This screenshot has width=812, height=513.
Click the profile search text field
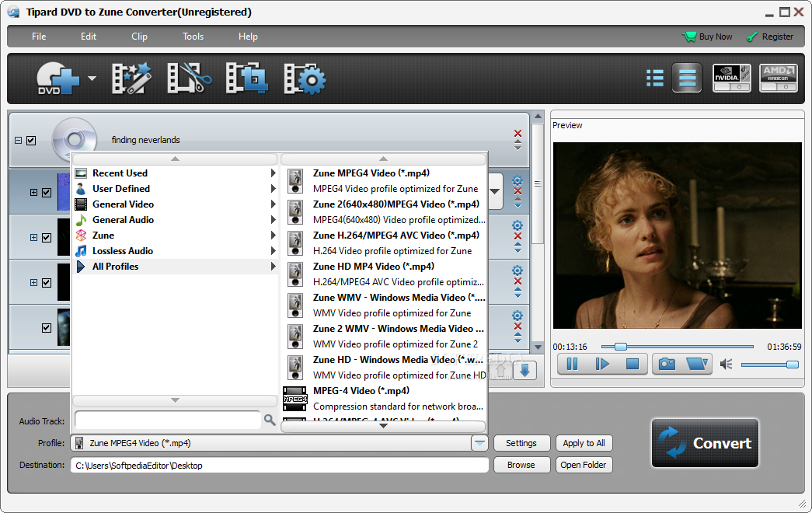coord(168,420)
